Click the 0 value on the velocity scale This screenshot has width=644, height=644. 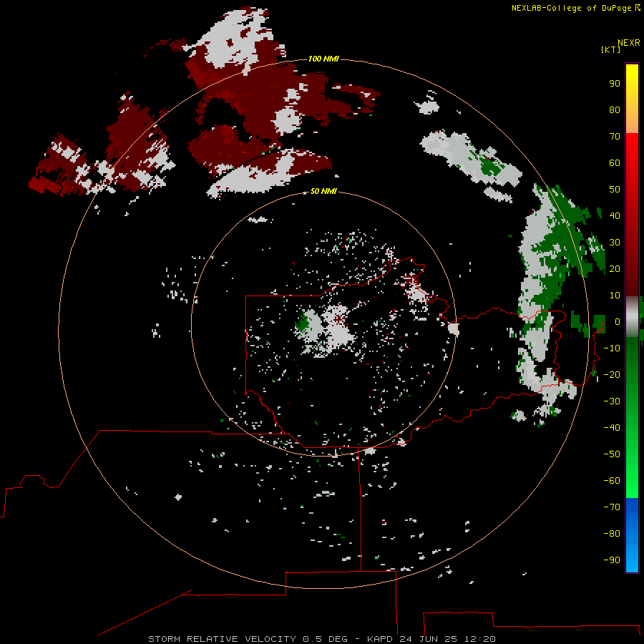[617, 321]
